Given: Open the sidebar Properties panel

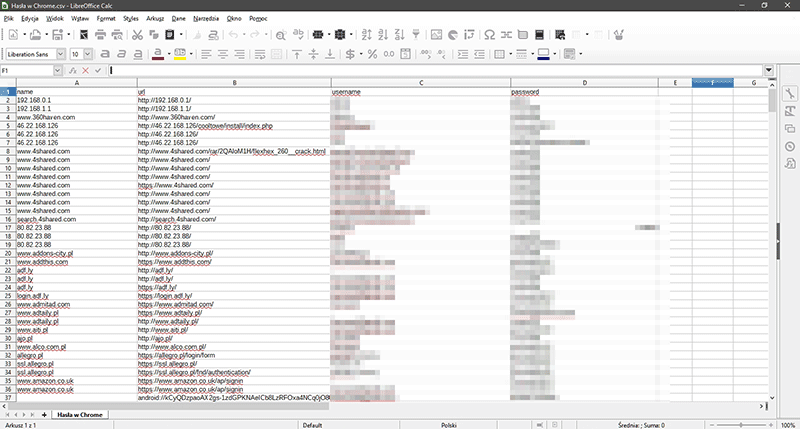Looking at the screenshot, I should (790, 93).
